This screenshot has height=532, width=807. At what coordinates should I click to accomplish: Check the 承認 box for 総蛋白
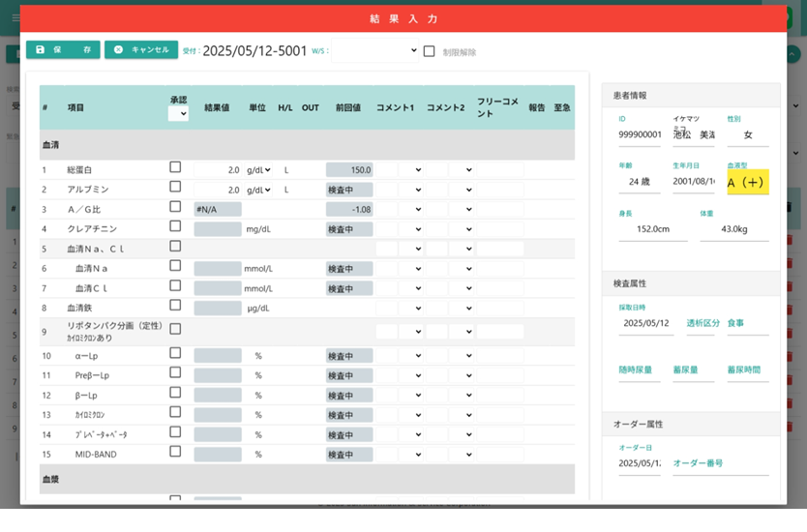175,167
